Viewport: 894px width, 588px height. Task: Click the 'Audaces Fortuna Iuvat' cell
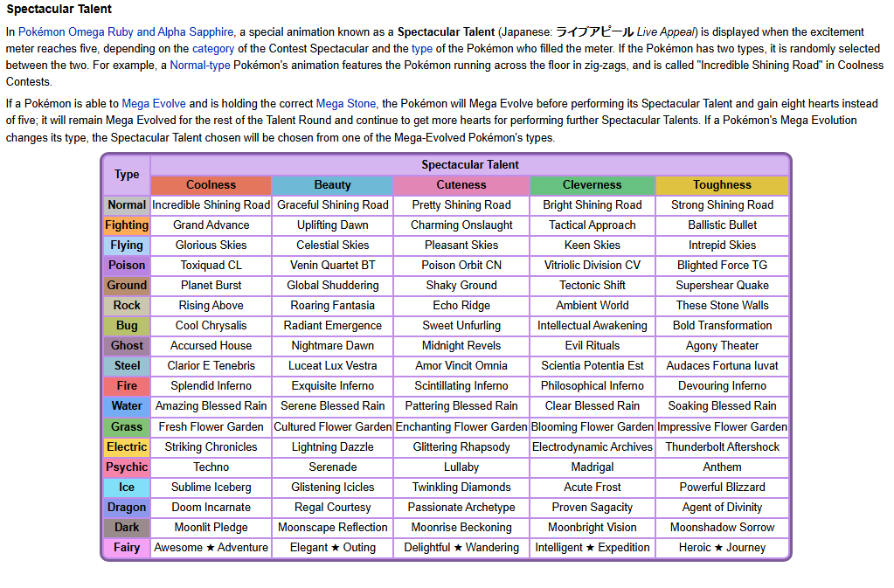[x=723, y=366]
